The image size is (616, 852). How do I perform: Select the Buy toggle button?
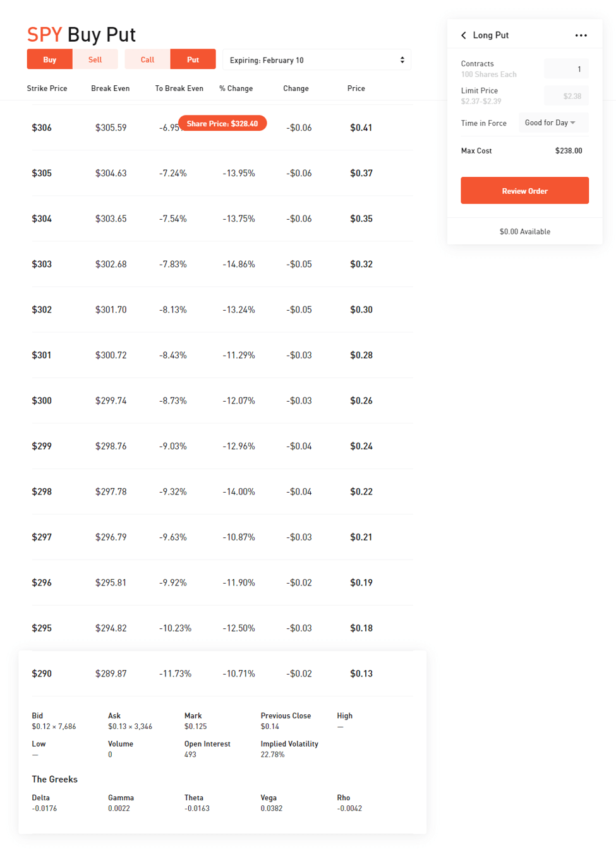50,59
